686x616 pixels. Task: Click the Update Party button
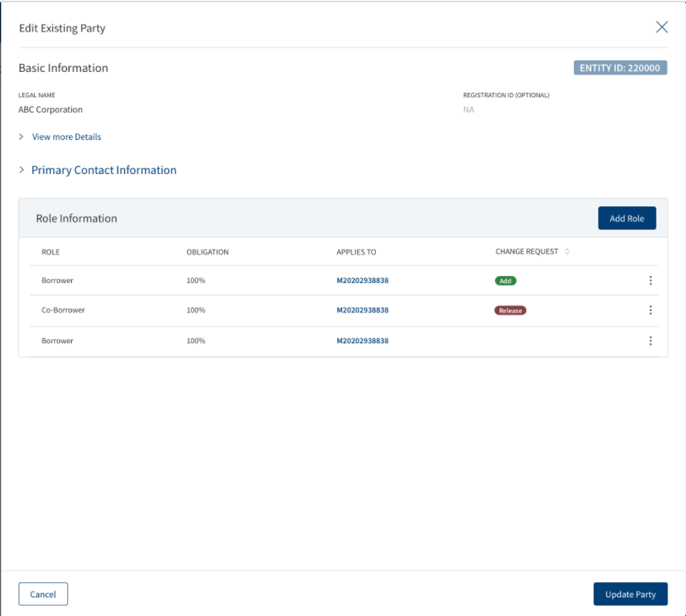pyautogui.click(x=630, y=594)
